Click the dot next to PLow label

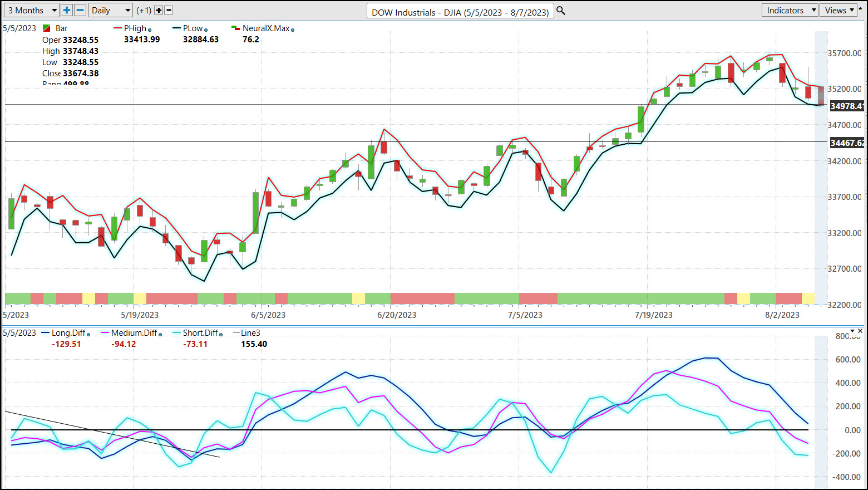(206, 30)
